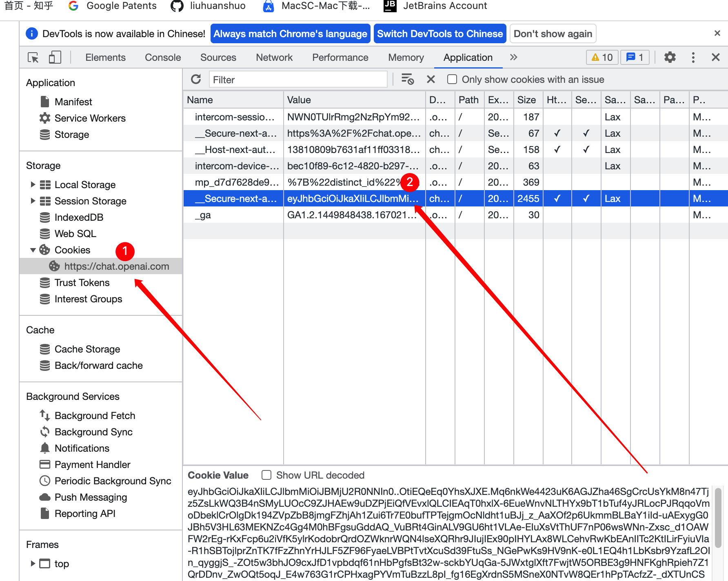Image resolution: width=728 pixels, height=581 pixels.
Task: Click the cookie Filter input field
Action: click(x=298, y=79)
